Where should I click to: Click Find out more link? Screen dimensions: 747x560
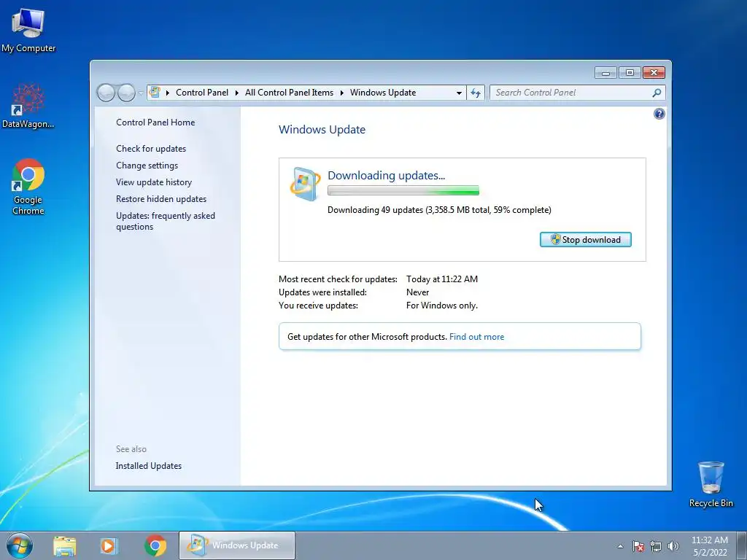point(476,337)
